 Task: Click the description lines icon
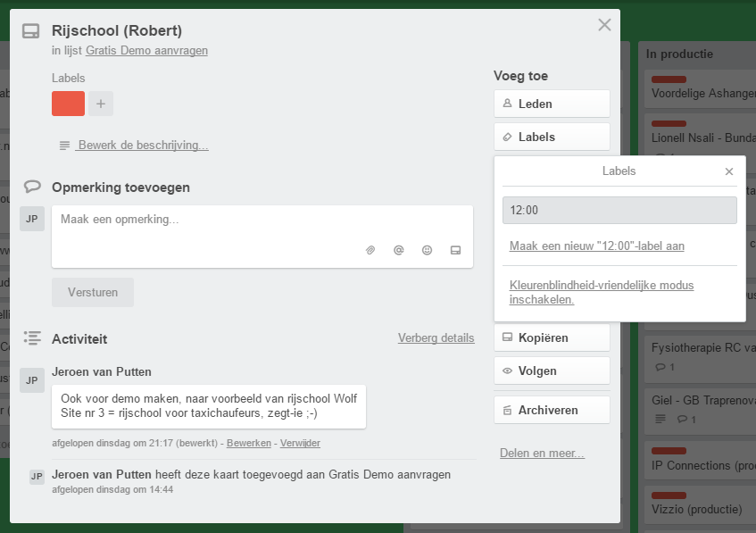(64, 146)
